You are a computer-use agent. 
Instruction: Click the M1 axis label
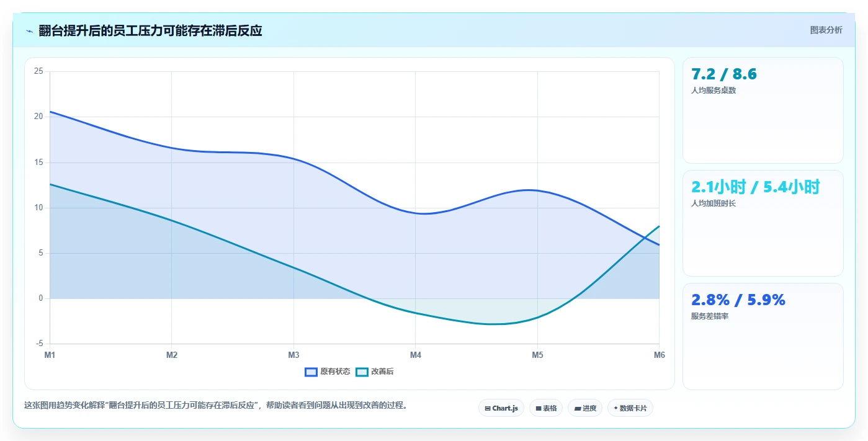[x=50, y=355]
